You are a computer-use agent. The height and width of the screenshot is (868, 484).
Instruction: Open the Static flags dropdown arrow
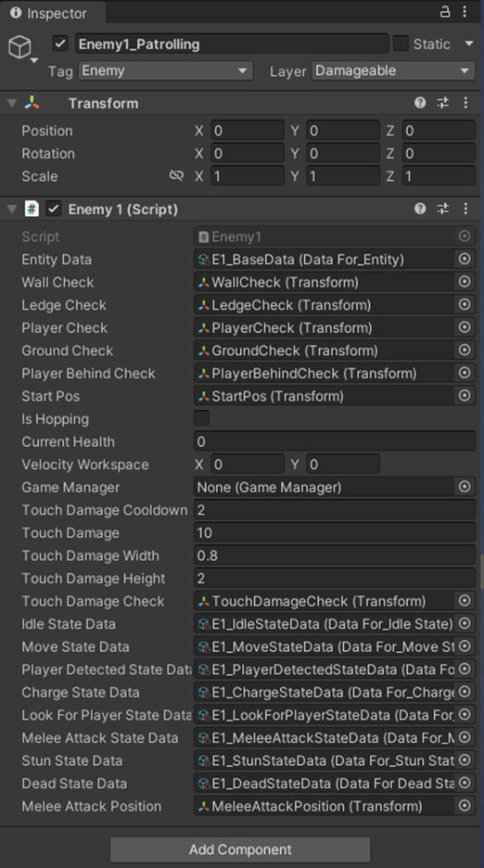[x=468, y=44]
